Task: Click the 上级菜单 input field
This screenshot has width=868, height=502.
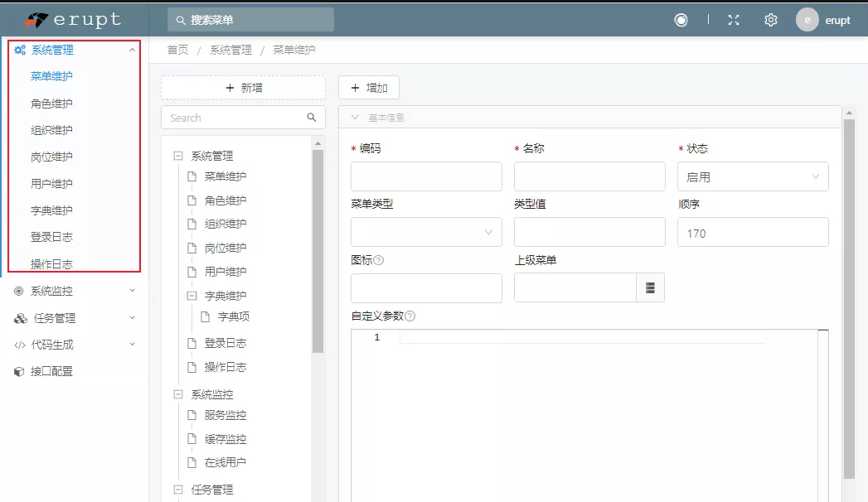Action: (x=575, y=288)
